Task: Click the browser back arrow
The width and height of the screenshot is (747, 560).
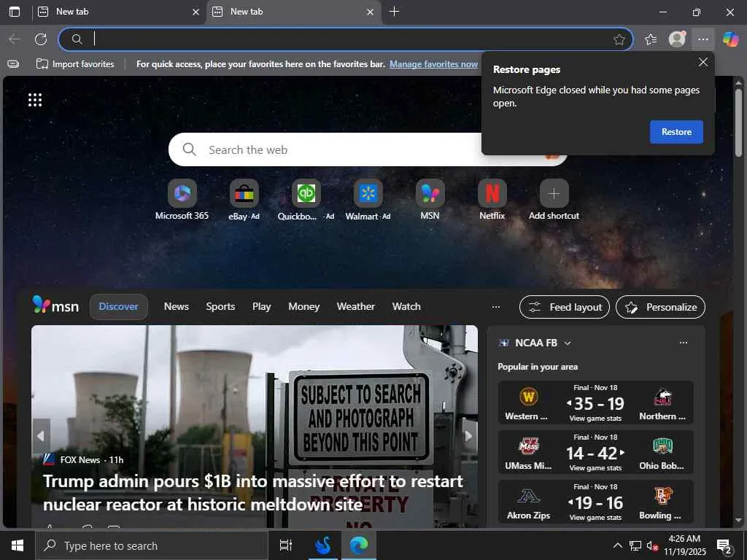Action: [x=15, y=39]
